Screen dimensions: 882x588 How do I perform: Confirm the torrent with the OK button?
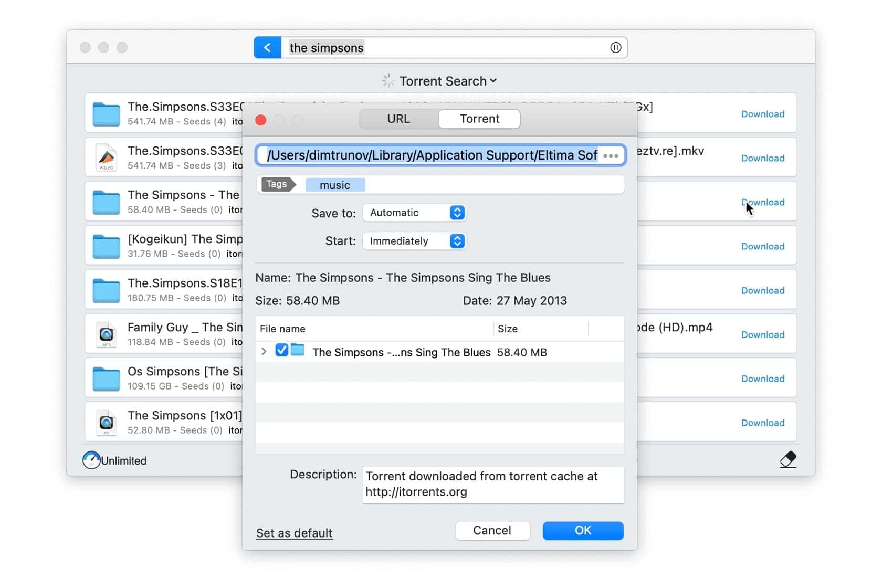click(583, 531)
